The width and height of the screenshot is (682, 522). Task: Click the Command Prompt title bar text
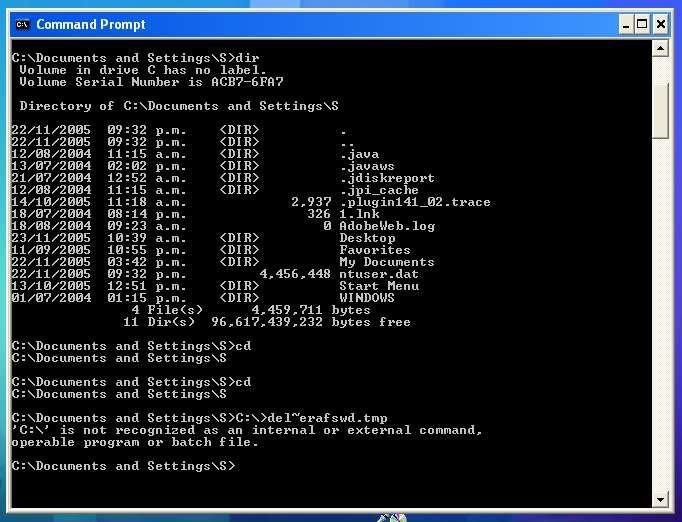92,24
